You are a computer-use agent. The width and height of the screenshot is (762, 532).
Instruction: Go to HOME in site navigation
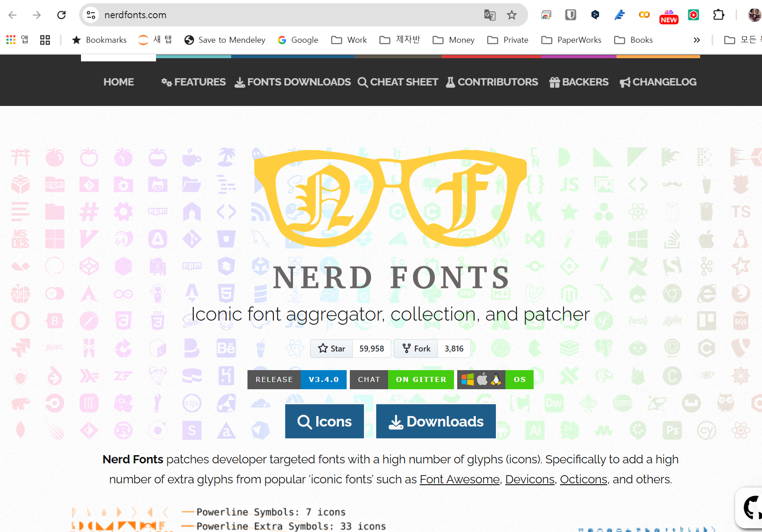point(119,82)
